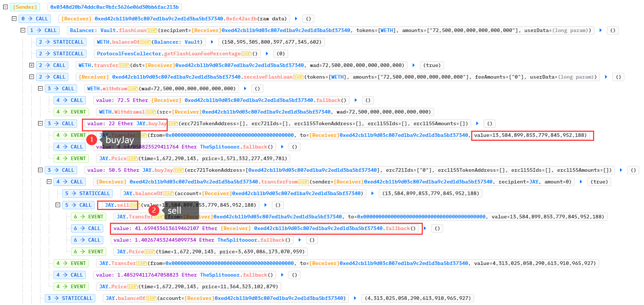The height and width of the screenshot is (305, 644).
Task: Click the result (4,313,025,058,290,613,910,965,927)
Action: pyautogui.click(x=418, y=298)
